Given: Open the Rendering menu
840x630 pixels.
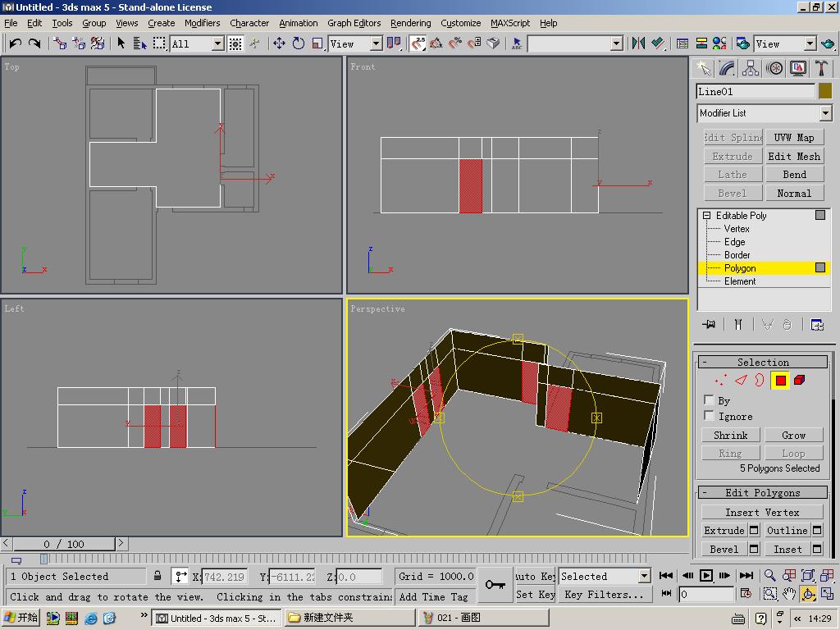Looking at the screenshot, I should [x=410, y=23].
